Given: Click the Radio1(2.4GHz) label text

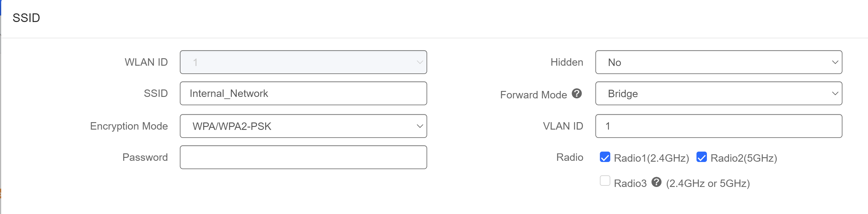Looking at the screenshot, I should click(x=651, y=158).
